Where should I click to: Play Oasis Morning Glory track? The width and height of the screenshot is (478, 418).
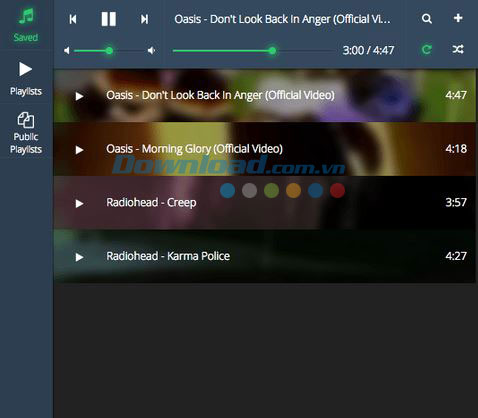(79, 150)
